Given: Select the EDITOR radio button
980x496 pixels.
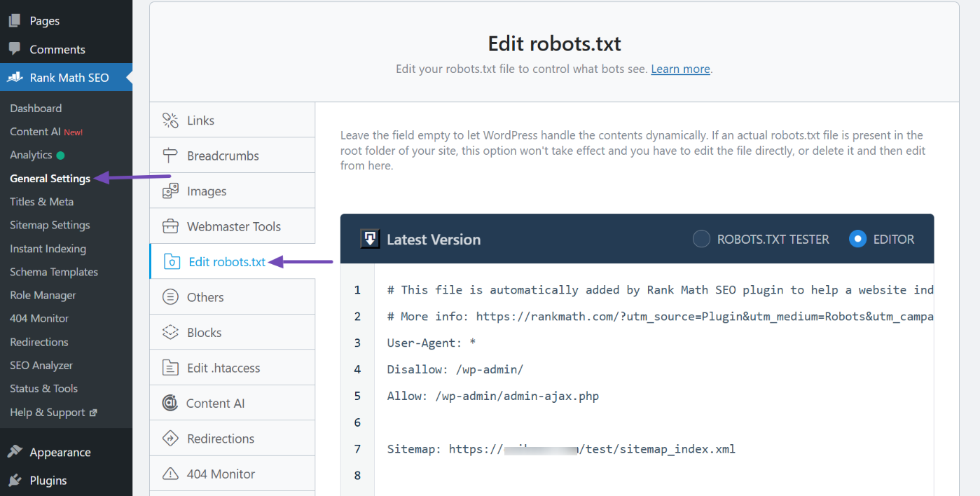Looking at the screenshot, I should point(857,239).
